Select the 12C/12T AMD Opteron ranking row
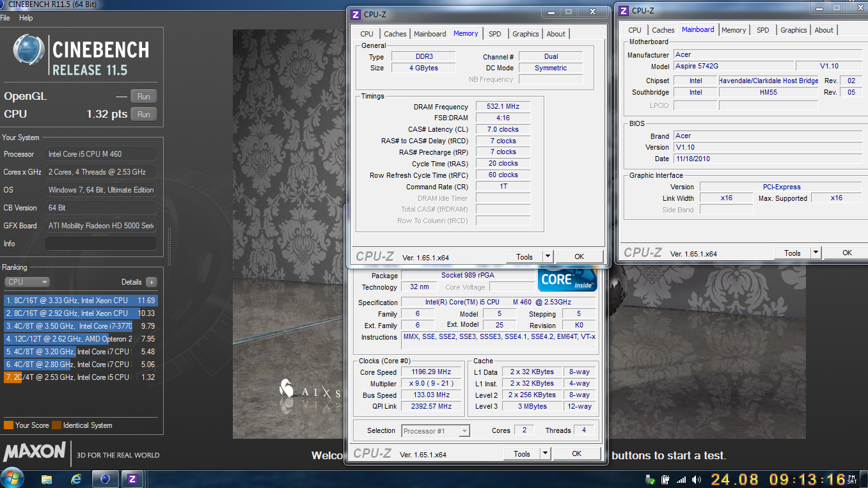Screen dimensions: 868x488 (x=80, y=339)
